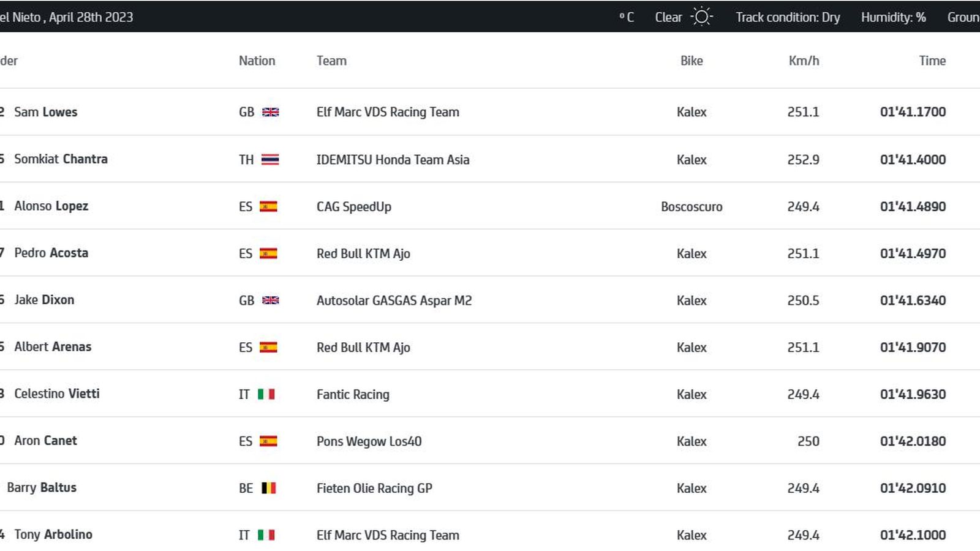The width and height of the screenshot is (980, 551).
Task: Click the Humidity: % indicator
Action: [893, 17]
